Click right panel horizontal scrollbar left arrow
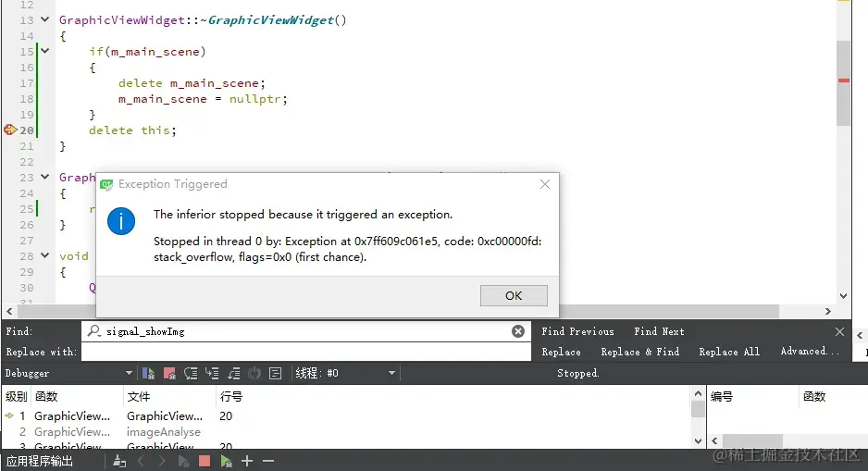This screenshot has width=868, height=471. coord(714,441)
